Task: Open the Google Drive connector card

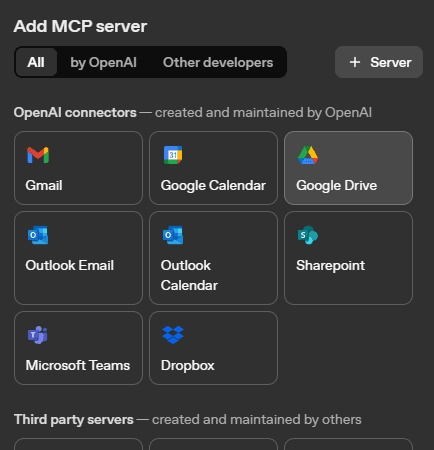Action: coord(348,168)
